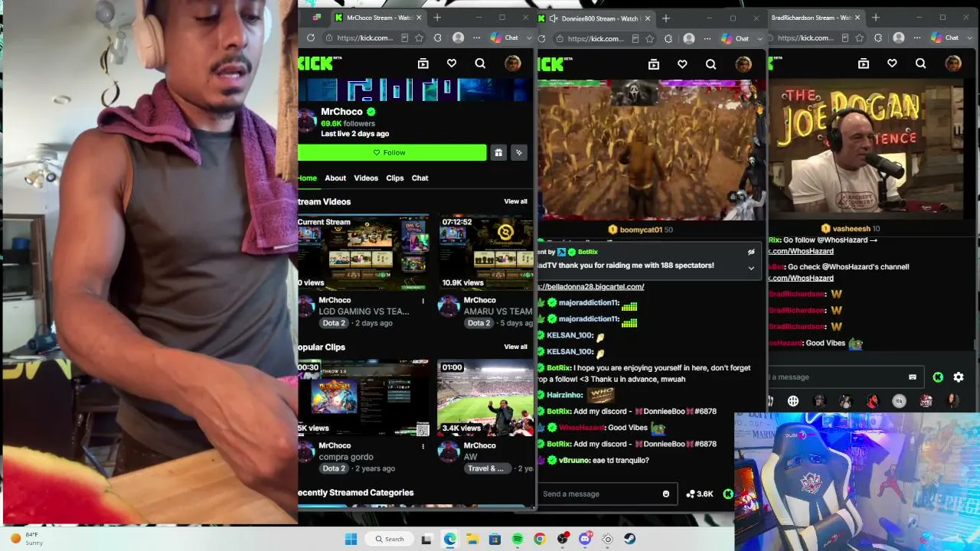View all Popular Clips

point(515,347)
